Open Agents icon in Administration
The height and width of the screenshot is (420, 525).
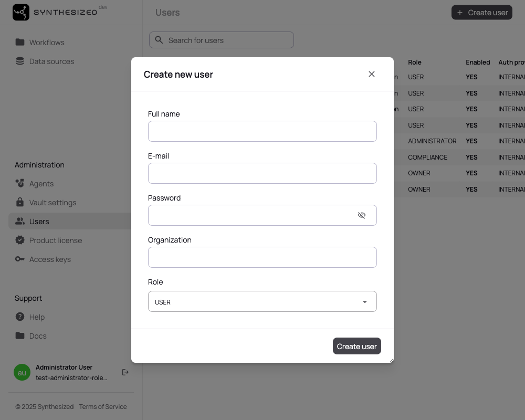(x=20, y=183)
